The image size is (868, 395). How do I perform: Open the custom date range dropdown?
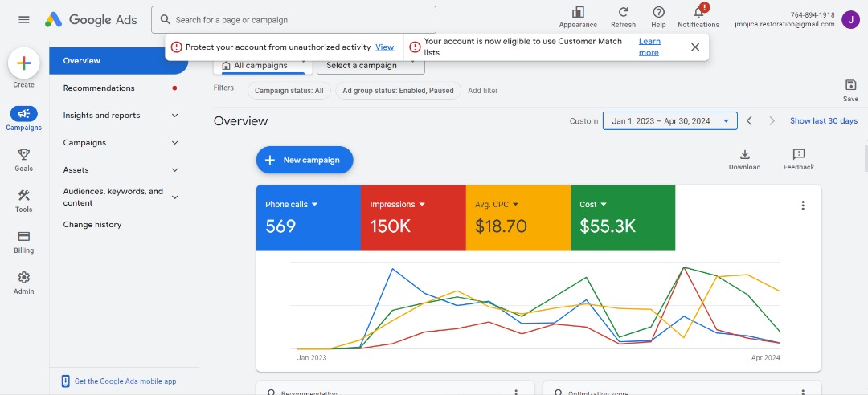click(x=669, y=121)
